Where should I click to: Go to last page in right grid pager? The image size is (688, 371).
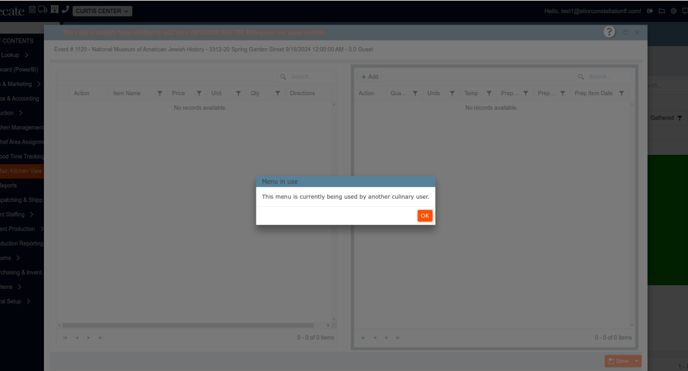point(398,338)
